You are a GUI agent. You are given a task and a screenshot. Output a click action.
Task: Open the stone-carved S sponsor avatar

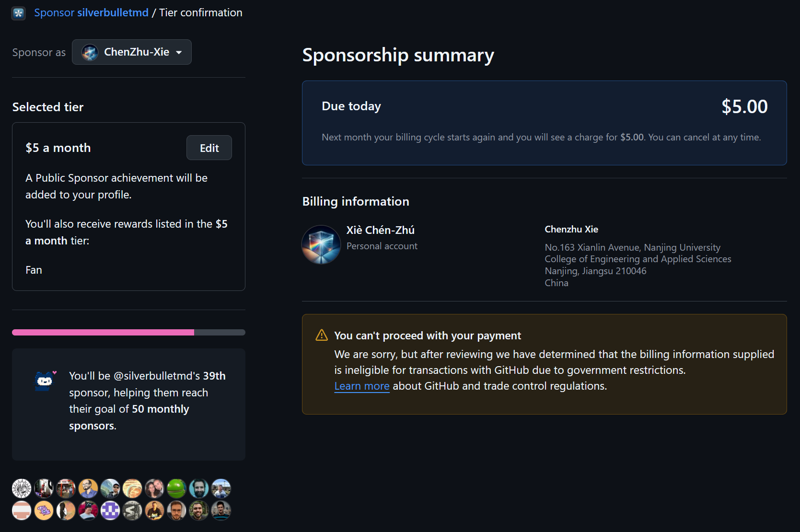132,511
